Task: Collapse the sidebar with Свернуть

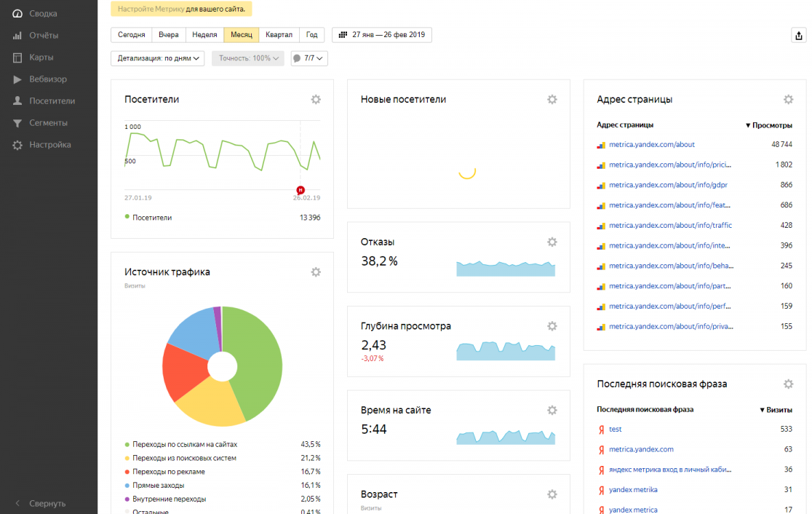Action: pos(41,503)
